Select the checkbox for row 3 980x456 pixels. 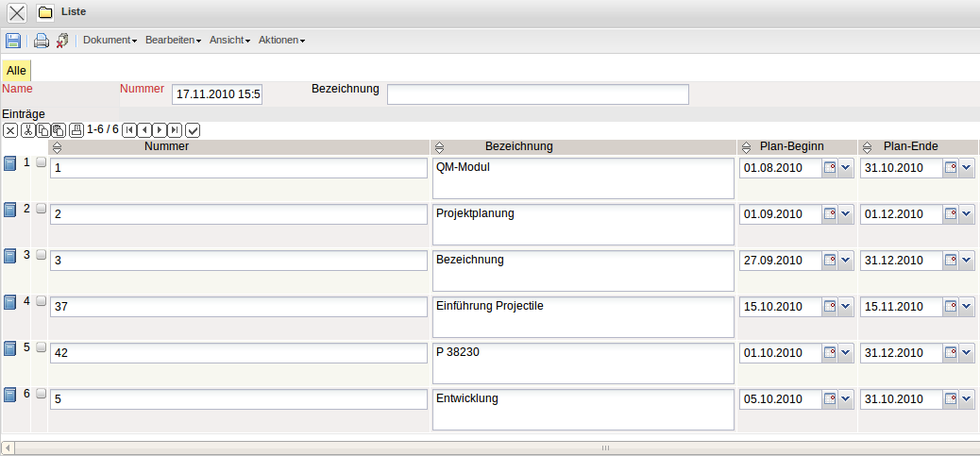click(41, 255)
